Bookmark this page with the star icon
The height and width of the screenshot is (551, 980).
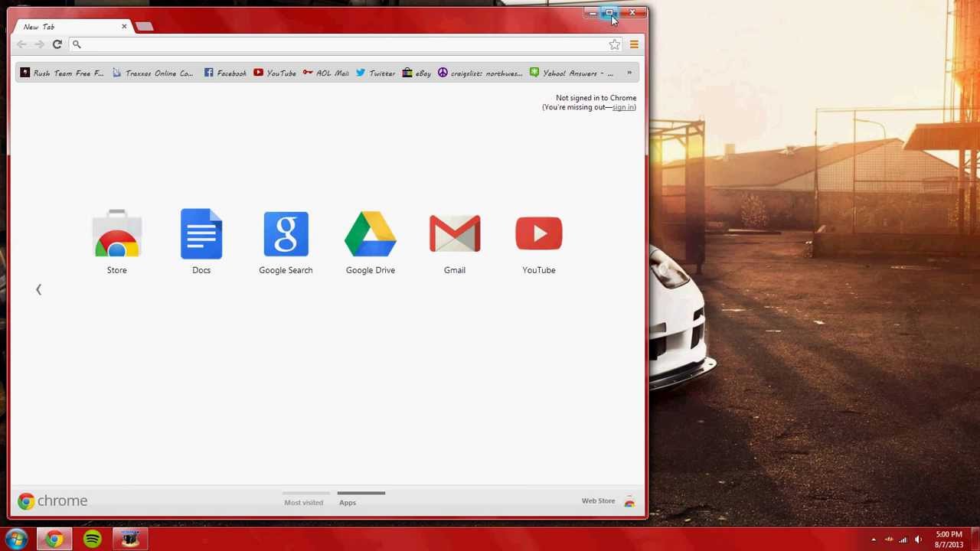pyautogui.click(x=615, y=44)
